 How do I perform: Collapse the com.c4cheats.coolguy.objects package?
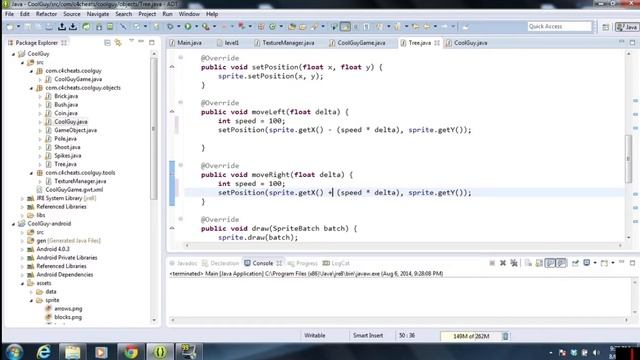31,88
